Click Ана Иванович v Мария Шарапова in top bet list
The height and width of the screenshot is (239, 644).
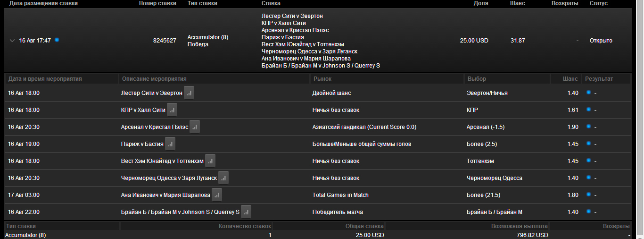pos(306,59)
